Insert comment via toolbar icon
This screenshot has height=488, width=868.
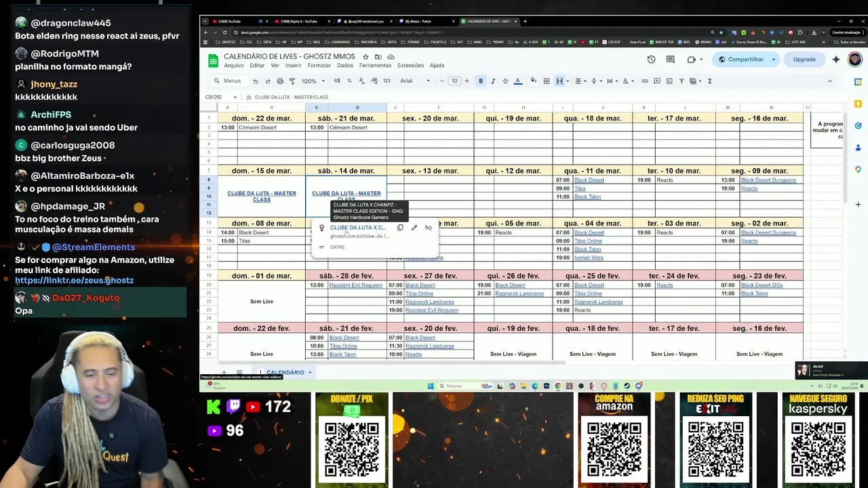tap(657, 81)
